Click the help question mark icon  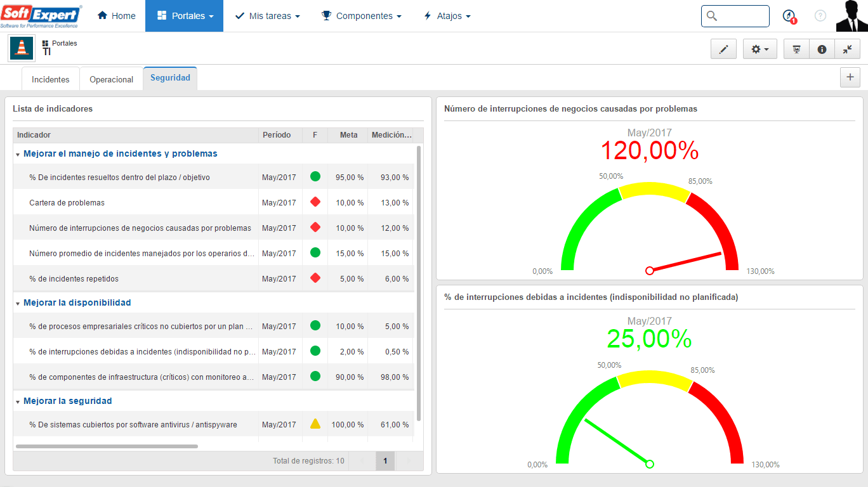point(820,16)
